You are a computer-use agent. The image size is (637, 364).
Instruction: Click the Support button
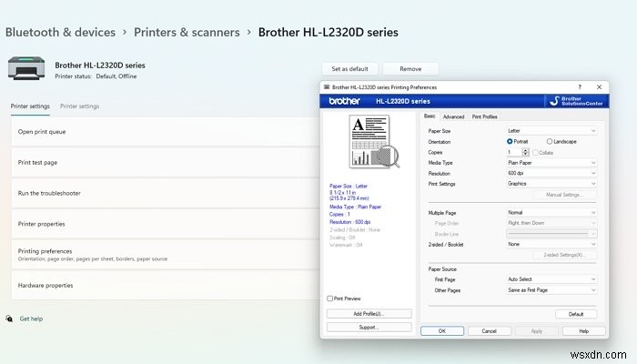click(x=369, y=327)
